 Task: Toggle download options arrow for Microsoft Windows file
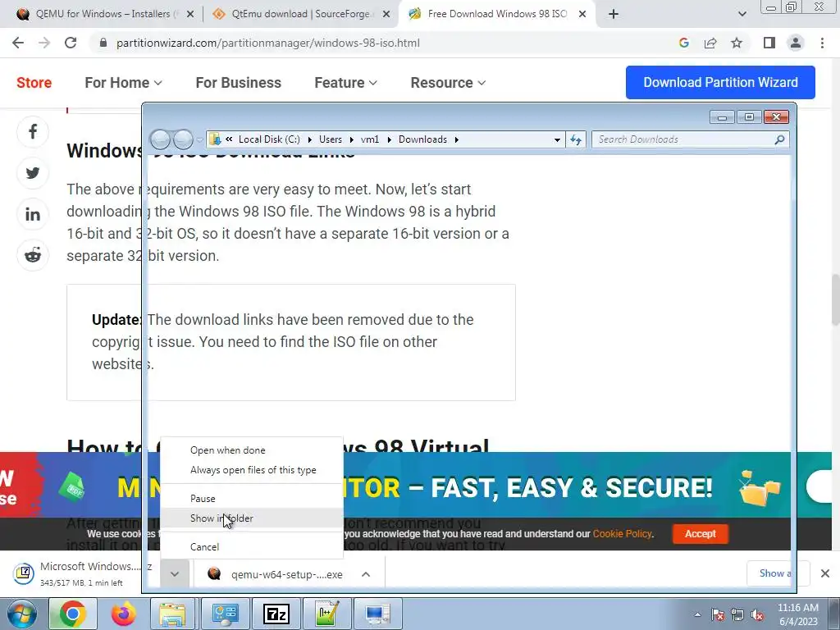coord(175,573)
